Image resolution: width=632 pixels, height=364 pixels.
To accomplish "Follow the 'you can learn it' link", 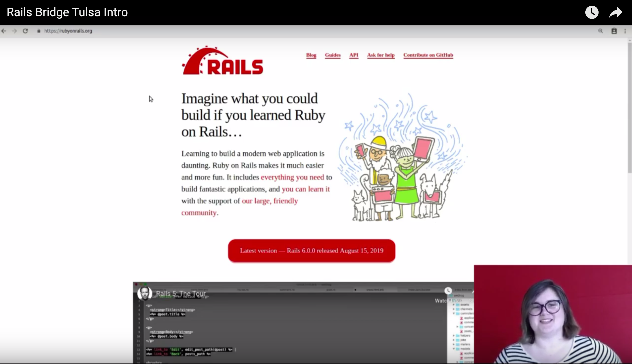I will pos(305,189).
